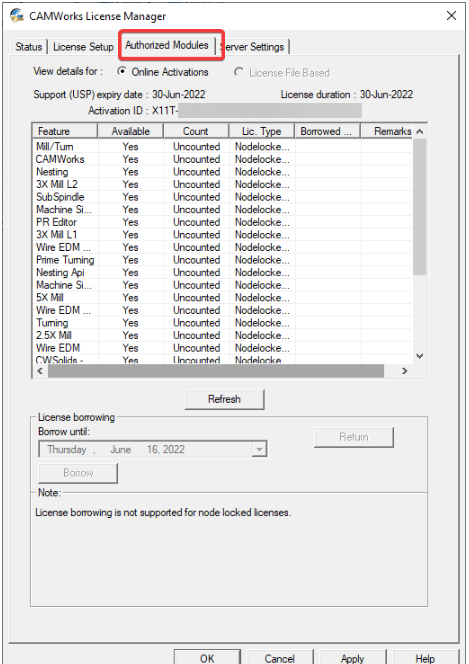469x664 pixels.
Task: Click the down arrow of the vertical scrollbar
Action: [x=419, y=356]
